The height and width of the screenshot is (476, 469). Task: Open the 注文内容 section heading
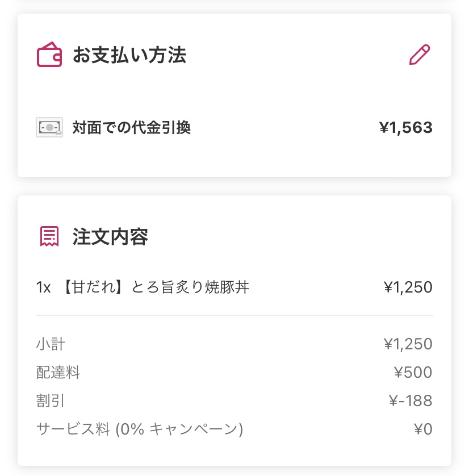tap(110, 236)
